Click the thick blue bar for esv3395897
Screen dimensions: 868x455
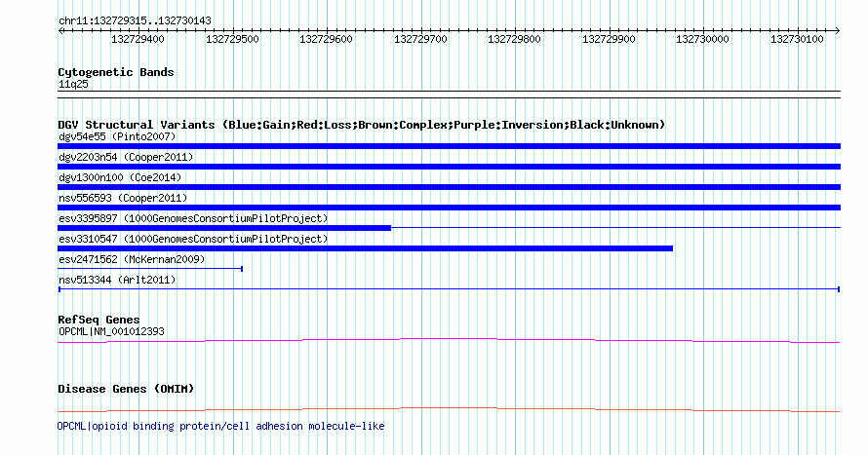[224, 228]
